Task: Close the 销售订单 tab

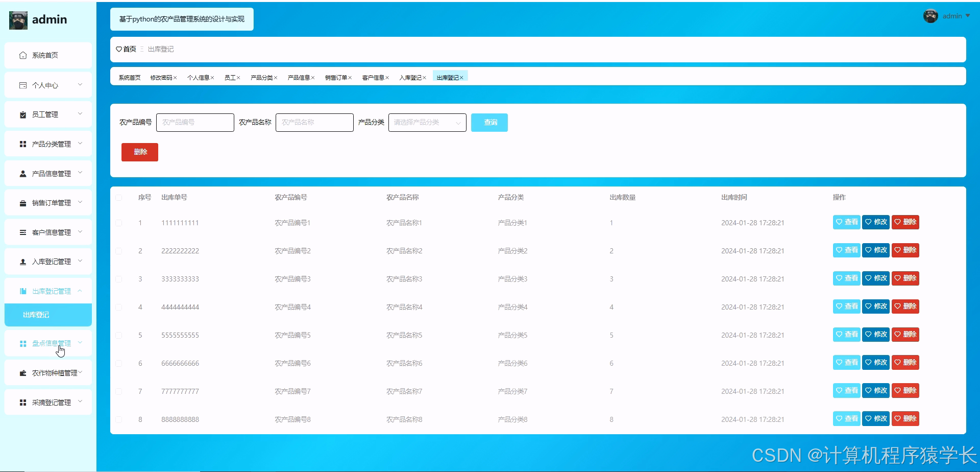Action: (350, 78)
